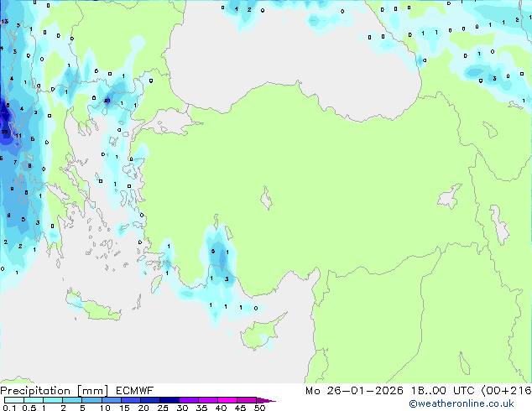Click the 0.1–0.5 mm legend color box

point(14,400)
